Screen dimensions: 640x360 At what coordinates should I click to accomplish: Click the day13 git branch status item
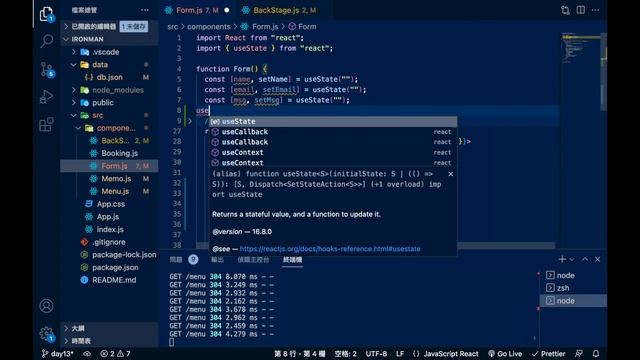point(58,354)
